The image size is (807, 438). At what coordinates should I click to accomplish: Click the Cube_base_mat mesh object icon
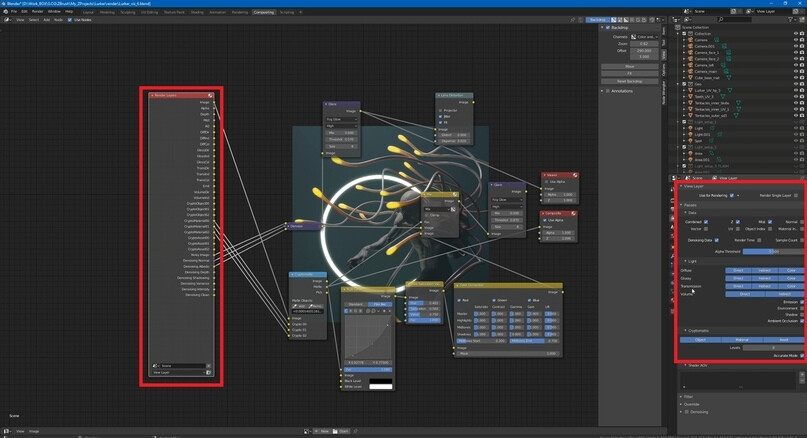tap(690, 77)
